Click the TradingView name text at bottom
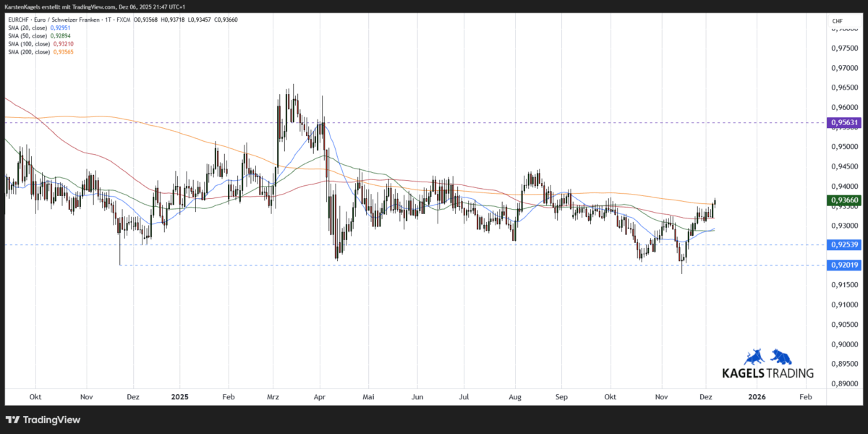The image size is (868, 434). coord(51,420)
